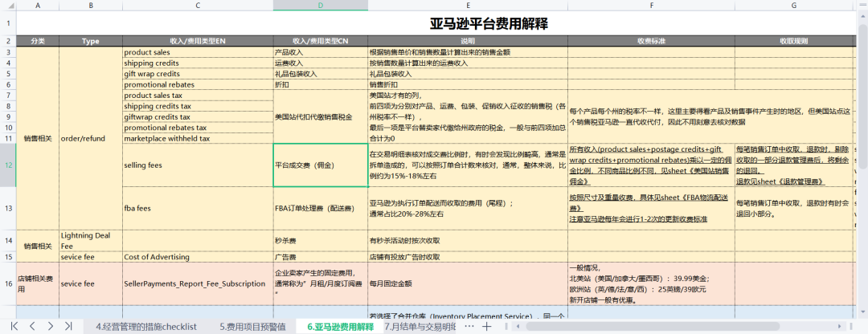Viewport: 868px width, 334px height.
Task: Select column E header
Action: tap(468, 5)
